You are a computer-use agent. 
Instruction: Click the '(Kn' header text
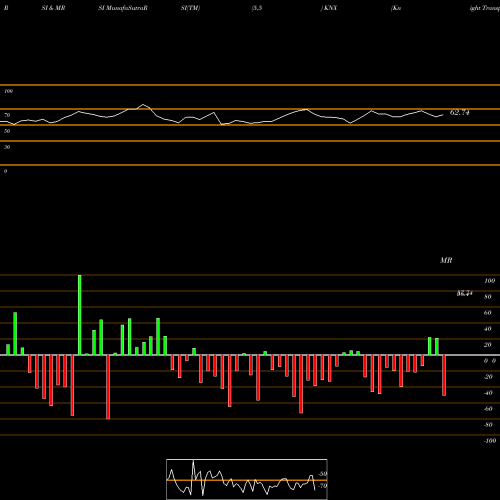396,8
